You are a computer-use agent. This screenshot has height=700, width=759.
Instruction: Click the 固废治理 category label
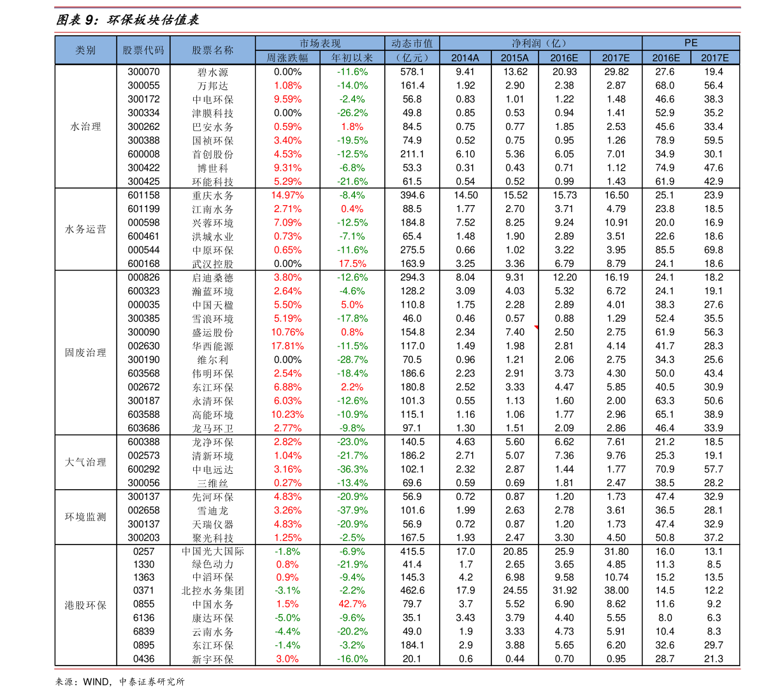click(x=85, y=353)
